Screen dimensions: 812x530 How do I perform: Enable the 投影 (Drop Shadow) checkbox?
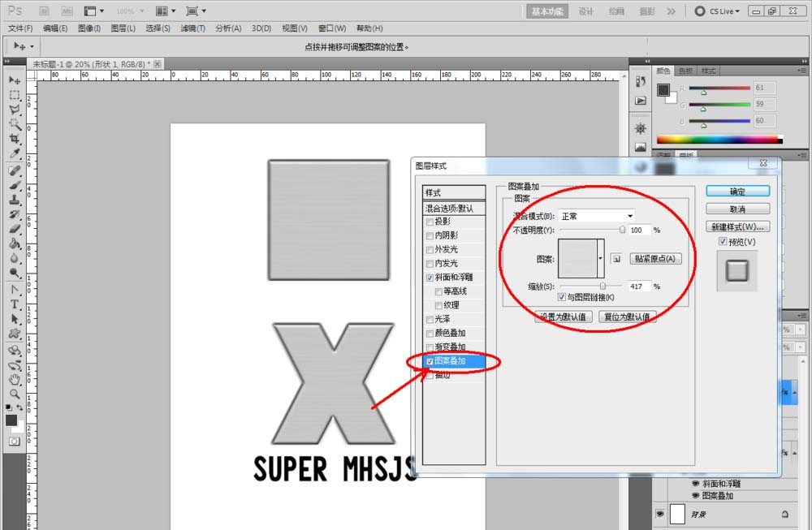pos(430,222)
